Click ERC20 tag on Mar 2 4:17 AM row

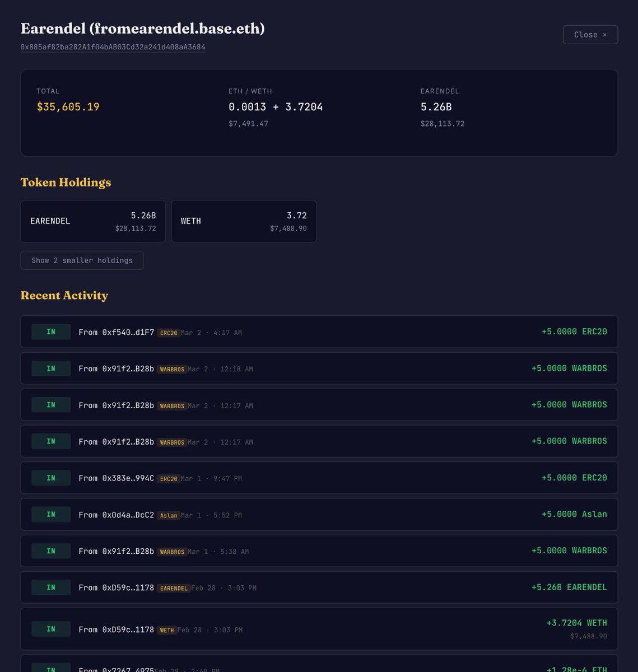[168, 333]
